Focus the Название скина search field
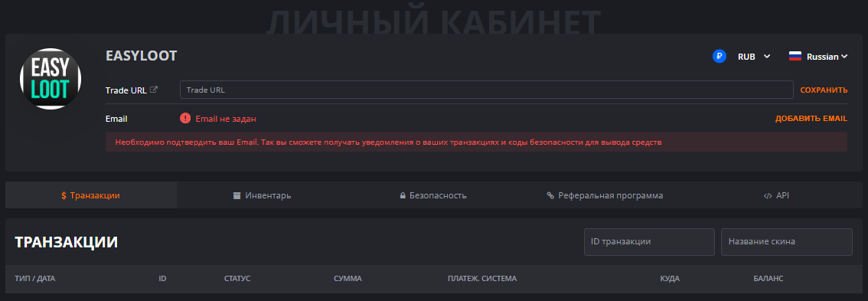Screen dimensions: 868x301 pyautogui.click(x=787, y=242)
